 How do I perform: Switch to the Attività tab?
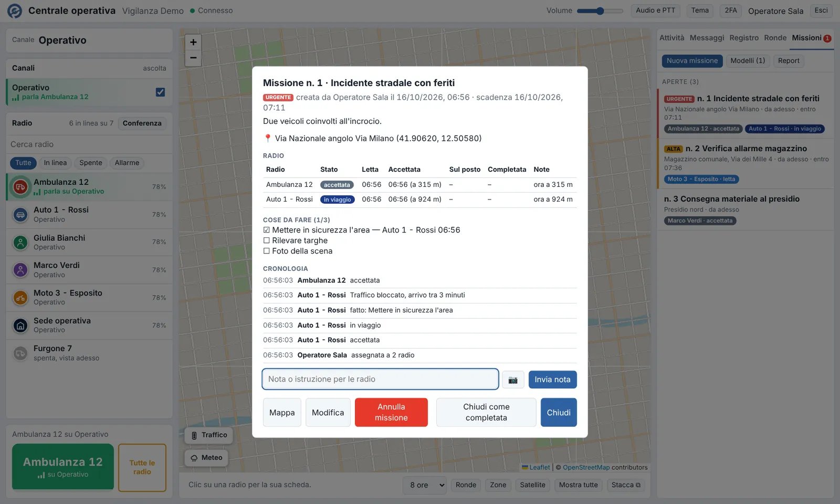point(672,38)
